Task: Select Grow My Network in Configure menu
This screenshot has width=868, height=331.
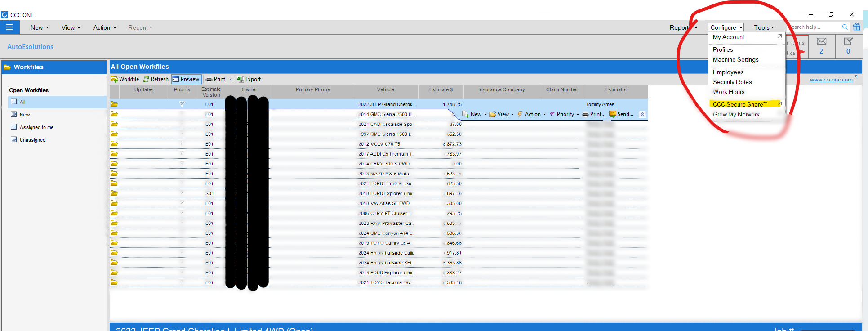Action: click(736, 115)
